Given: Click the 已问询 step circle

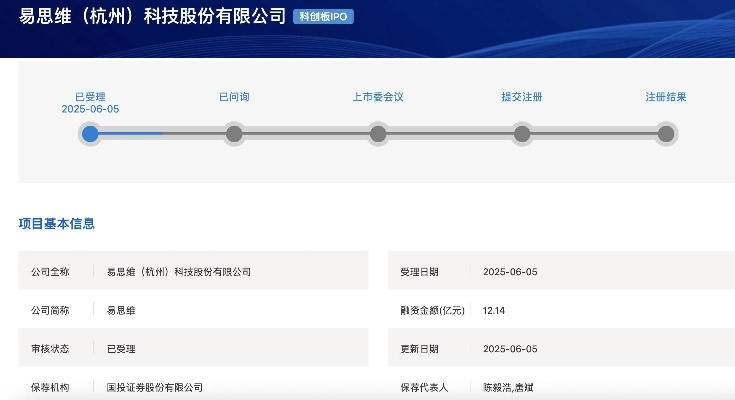Looking at the screenshot, I should [234, 133].
